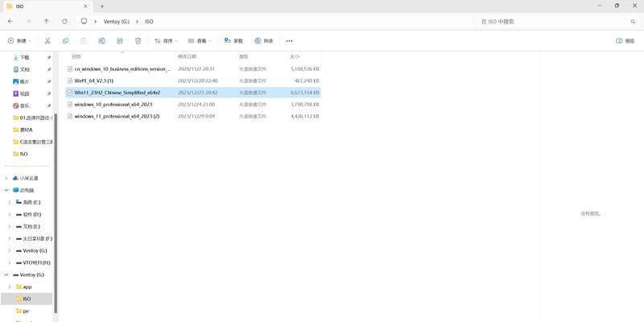Image resolution: width=644 pixels, height=322 pixels.
Task: Expand the Documents (E:) drive
Action: coord(10,226)
